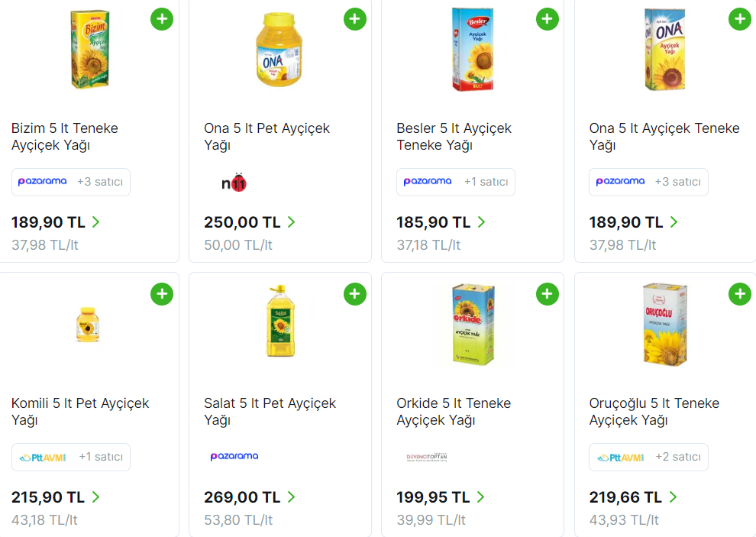
Task: Add Besler 5 lt Teneke with plus icon
Action: 547,19
